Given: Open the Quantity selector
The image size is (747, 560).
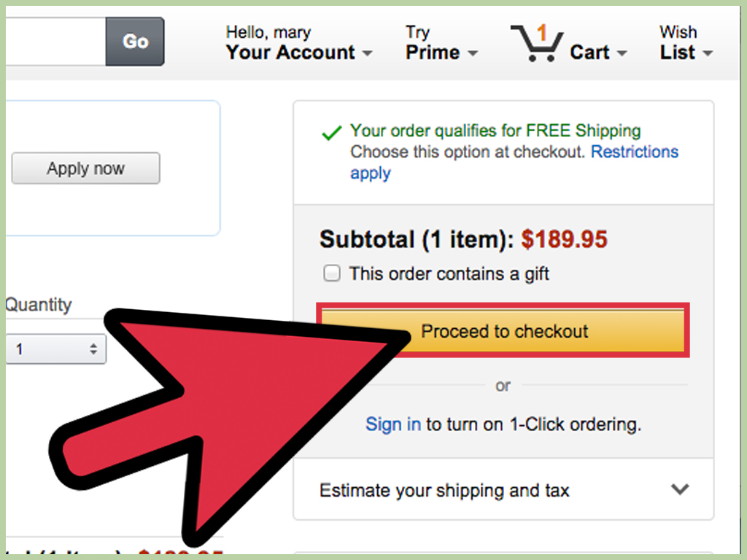Looking at the screenshot, I should [x=55, y=349].
